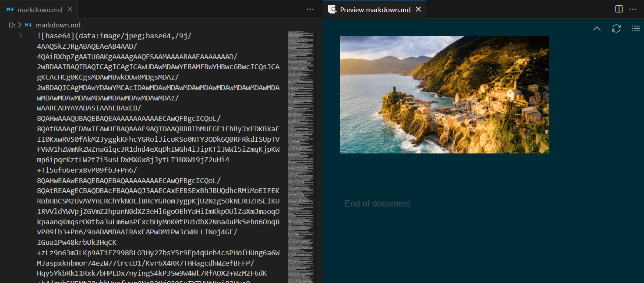Open the markdown.md breadcrumb dropdown
Screen dimensions: 644x283
click(58, 25)
